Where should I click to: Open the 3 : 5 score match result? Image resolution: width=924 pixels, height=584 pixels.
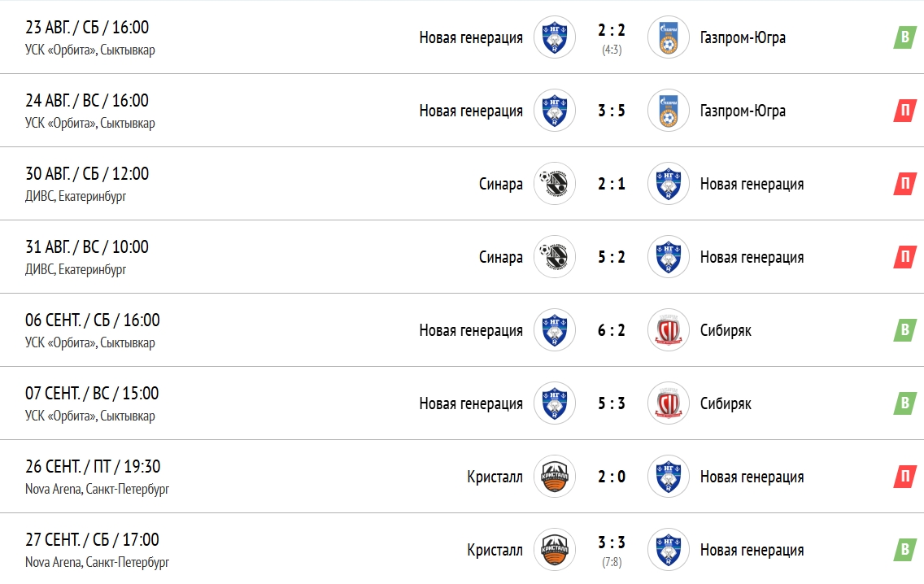coord(612,111)
